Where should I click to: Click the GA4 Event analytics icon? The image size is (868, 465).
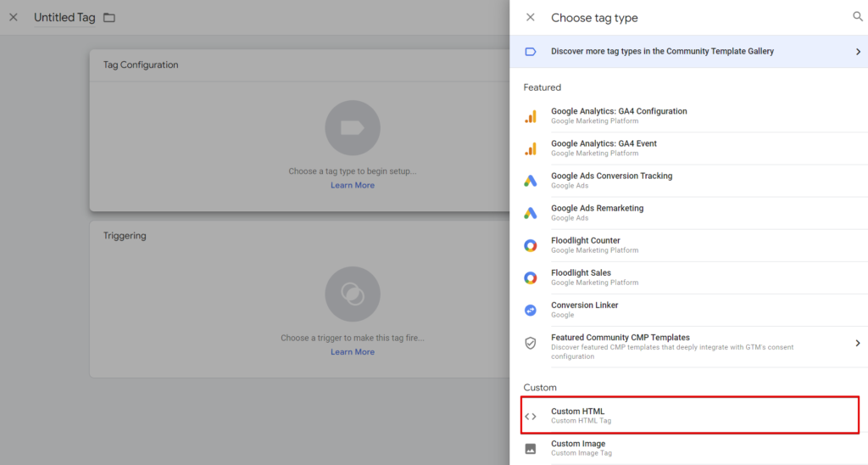(531, 148)
